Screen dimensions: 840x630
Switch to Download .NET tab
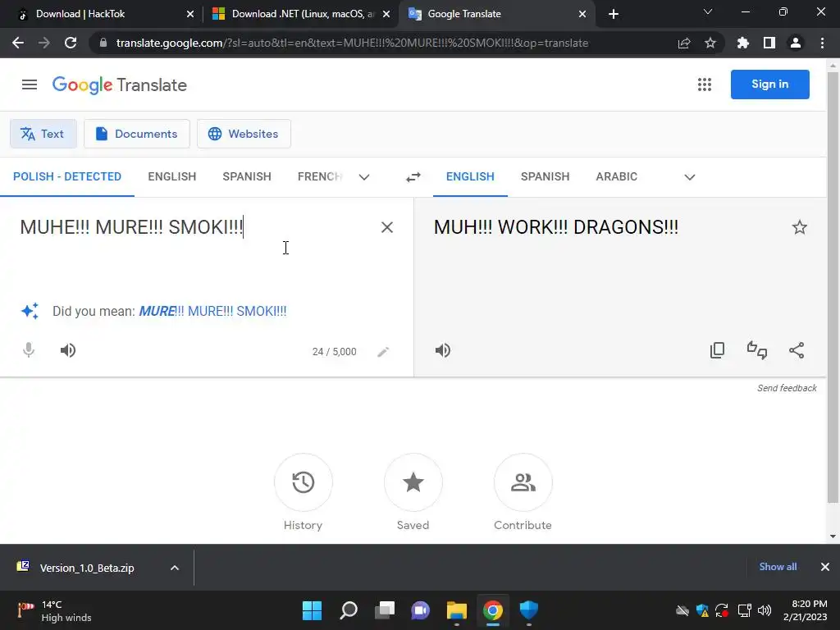301,14
